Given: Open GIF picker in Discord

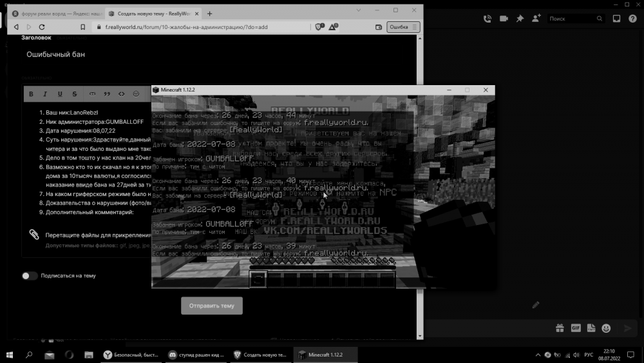Looking at the screenshot, I should [x=576, y=328].
